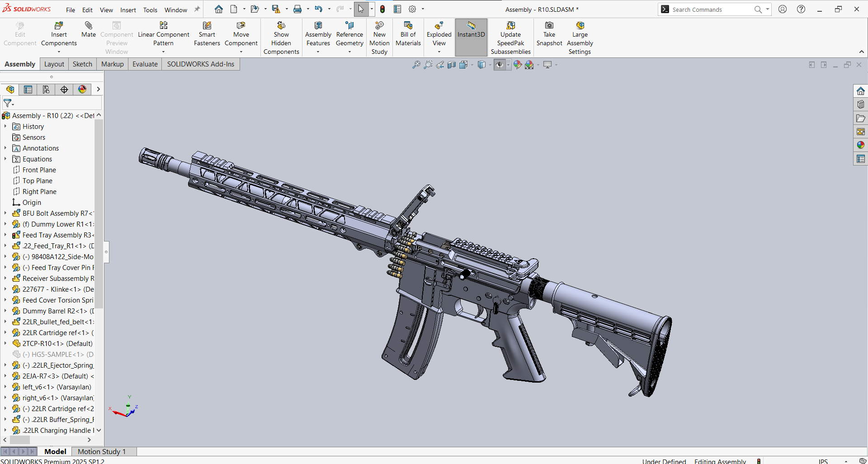Click the rebuild traffic light icon
The image size is (868, 464).
pos(382,9)
